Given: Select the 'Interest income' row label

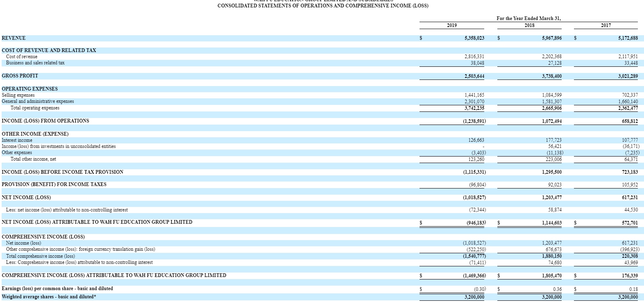Looking at the screenshot, I should point(17,140).
